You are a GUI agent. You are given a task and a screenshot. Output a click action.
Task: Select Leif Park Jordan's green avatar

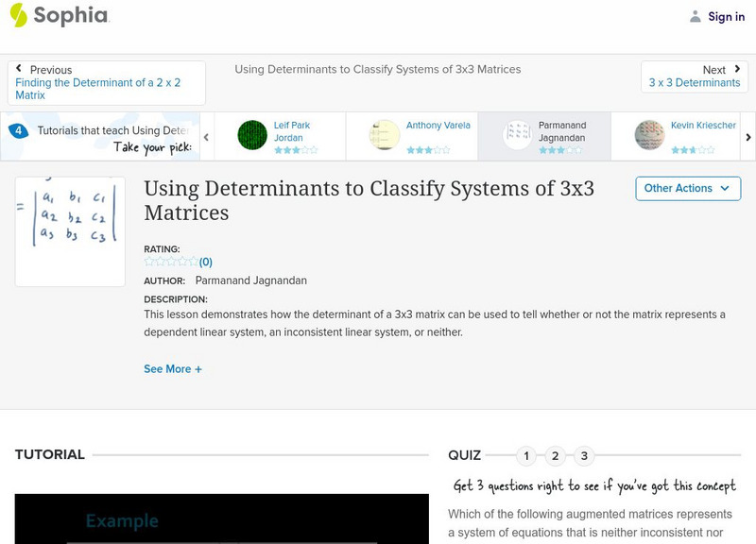[x=252, y=135]
